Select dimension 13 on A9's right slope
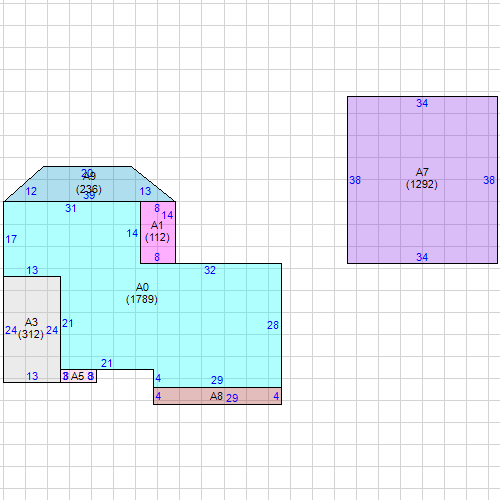 point(145,192)
